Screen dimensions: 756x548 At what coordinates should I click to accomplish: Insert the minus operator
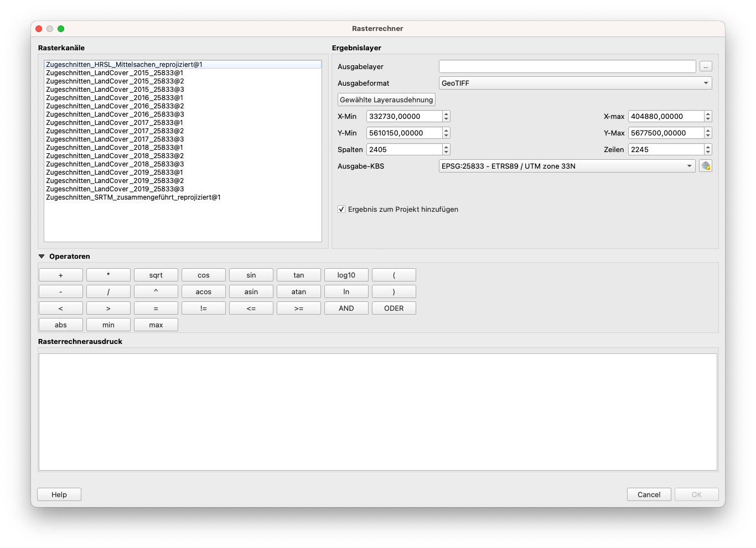coord(61,291)
